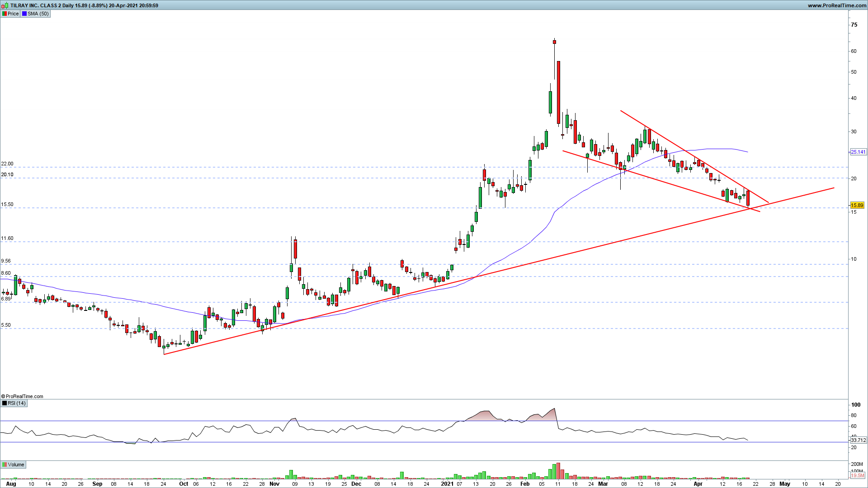Image resolution: width=868 pixels, height=488 pixels.
Task: Click the 33.712 RSI value label
Action: pyautogui.click(x=858, y=440)
